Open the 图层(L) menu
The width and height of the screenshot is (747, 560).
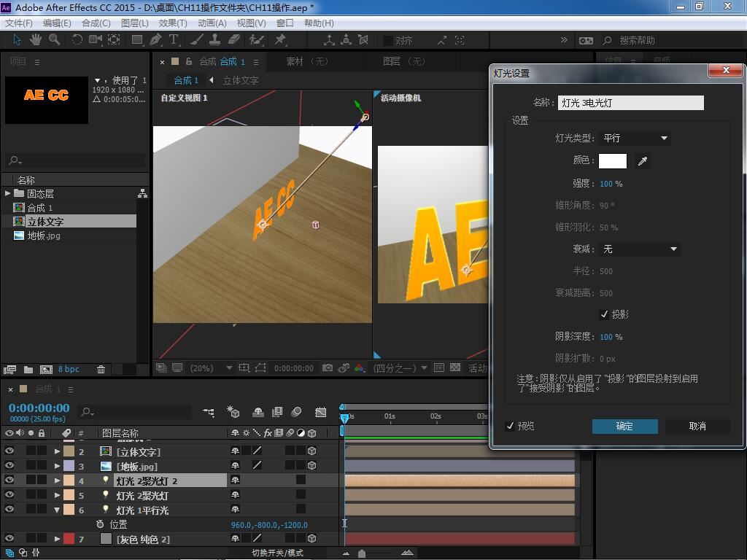(135, 23)
